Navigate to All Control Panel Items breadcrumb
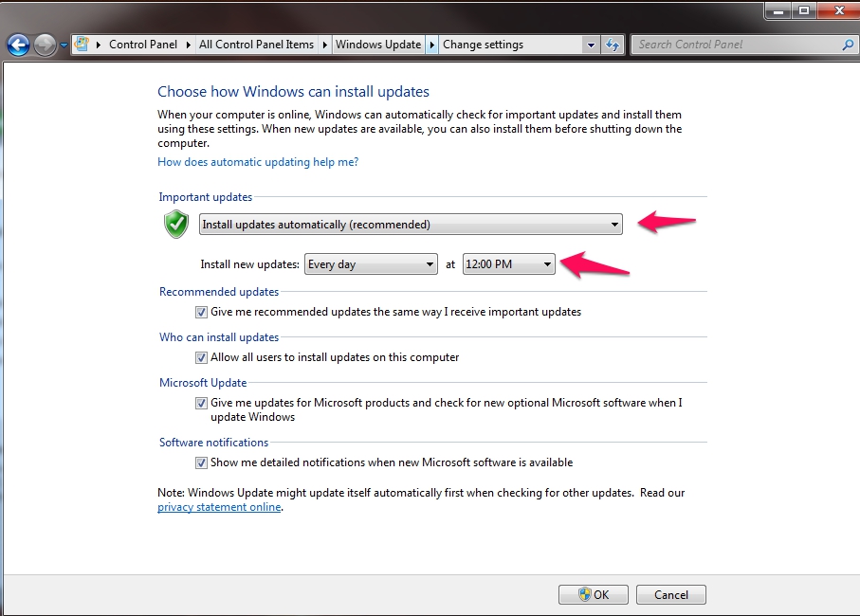 (256, 45)
